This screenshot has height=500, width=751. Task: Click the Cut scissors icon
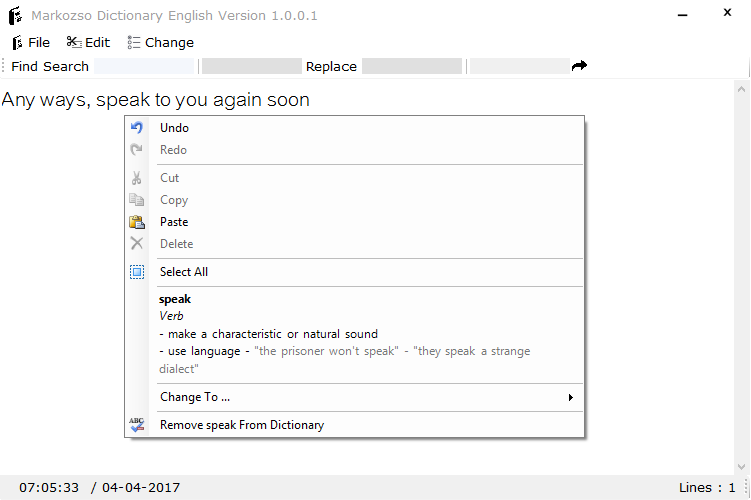point(137,178)
